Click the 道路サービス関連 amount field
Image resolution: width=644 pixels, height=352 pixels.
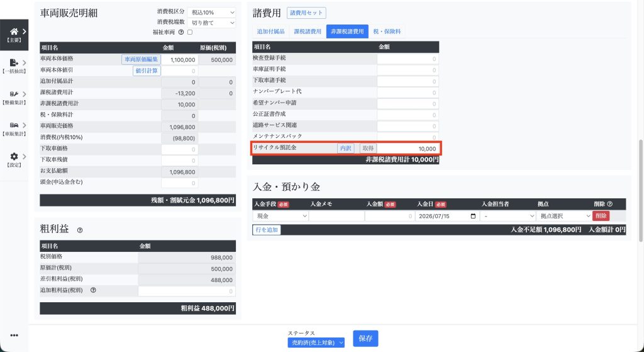(x=408, y=126)
